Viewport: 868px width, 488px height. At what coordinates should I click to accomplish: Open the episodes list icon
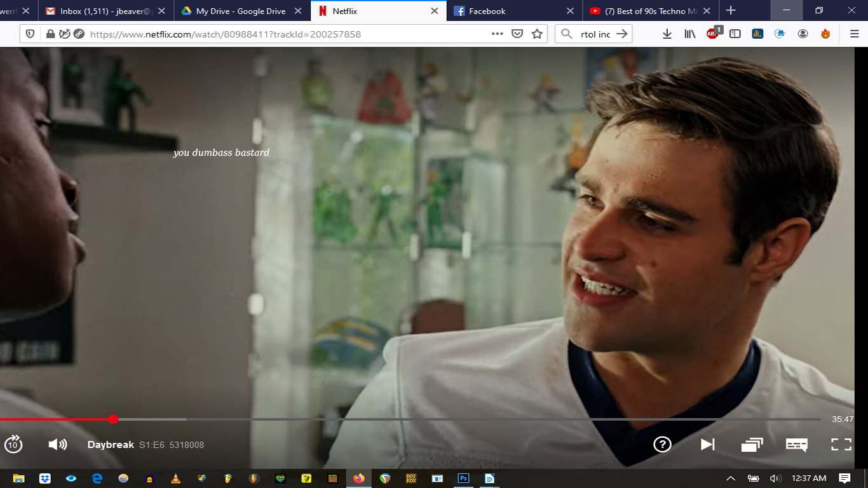coord(752,444)
